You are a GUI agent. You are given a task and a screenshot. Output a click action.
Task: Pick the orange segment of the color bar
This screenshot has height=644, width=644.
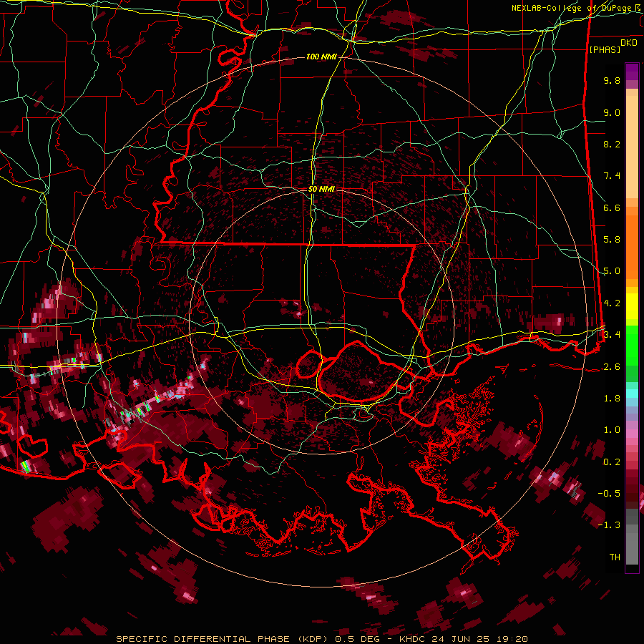(632, 243)
